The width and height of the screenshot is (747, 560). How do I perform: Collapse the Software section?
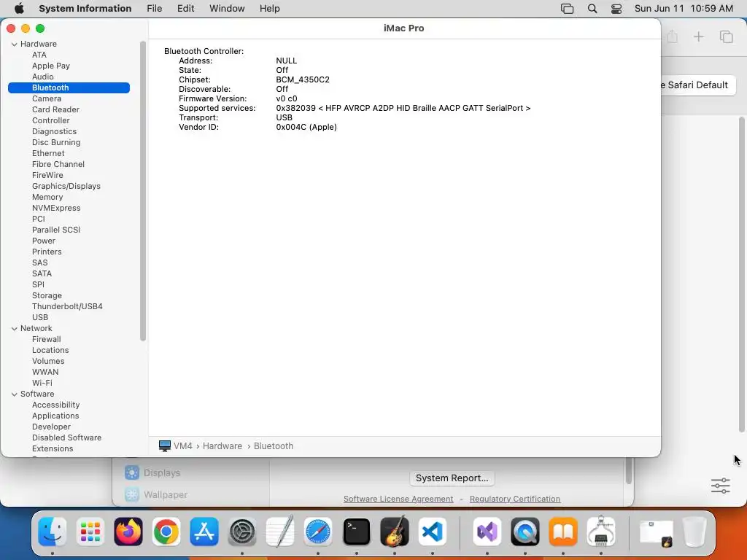pyautogui.click(x=15, y=394)
